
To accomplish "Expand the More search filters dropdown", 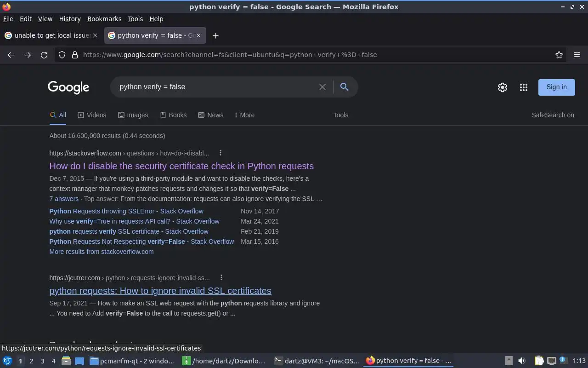I will (x=244, y=115).
